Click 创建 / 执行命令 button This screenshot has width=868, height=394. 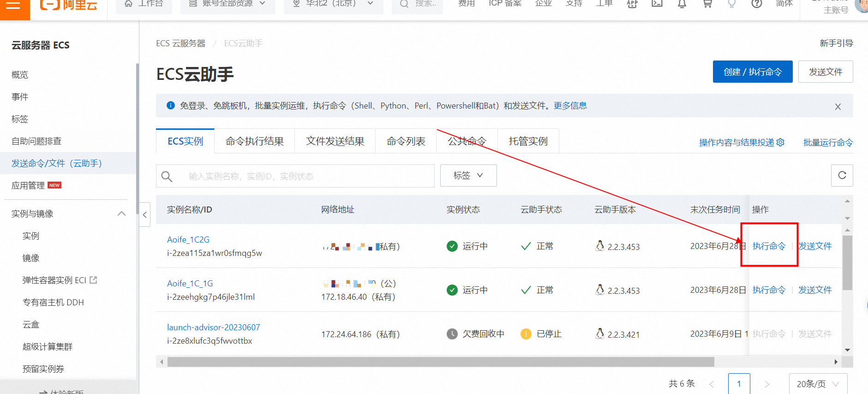click(753, 72)
